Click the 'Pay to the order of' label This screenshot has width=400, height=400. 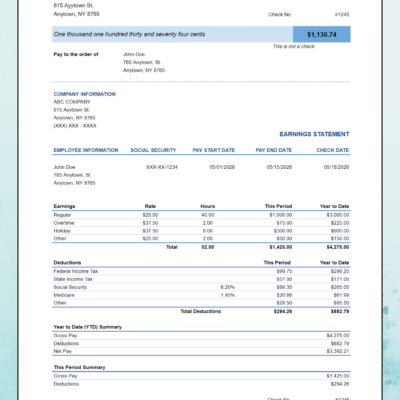[76, 54]
